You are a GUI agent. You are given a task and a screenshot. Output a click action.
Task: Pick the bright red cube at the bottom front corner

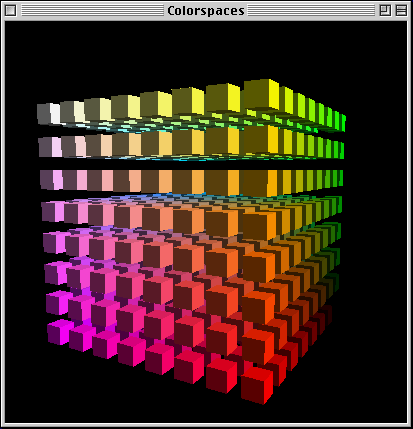click(x=257, y=385)
